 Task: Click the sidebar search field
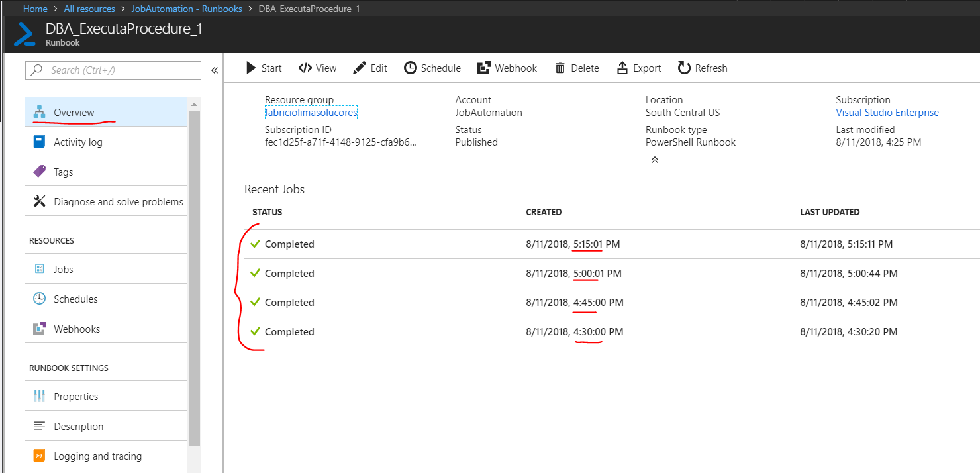coord(113,70)
